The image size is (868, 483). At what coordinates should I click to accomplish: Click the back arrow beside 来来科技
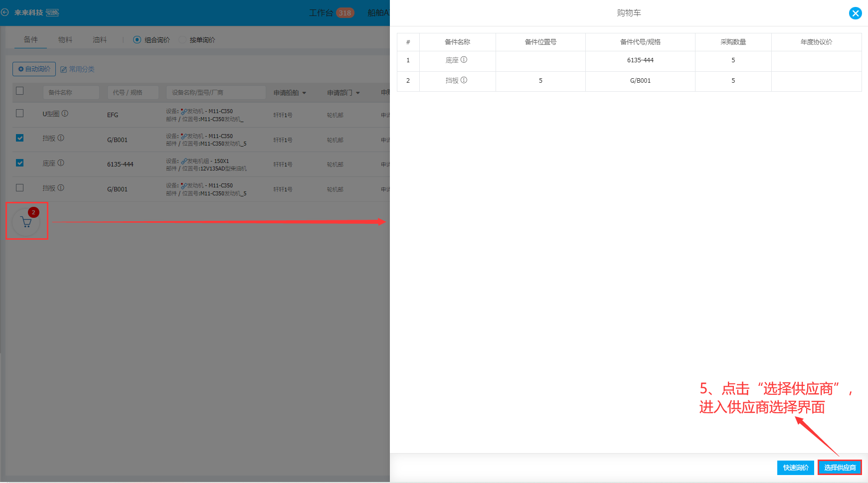coord(5,12)
